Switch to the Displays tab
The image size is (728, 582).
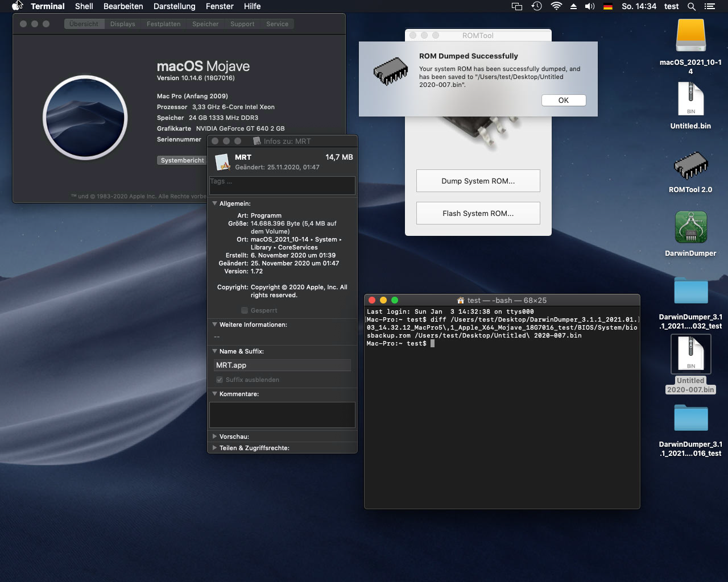tap(123, 24)
